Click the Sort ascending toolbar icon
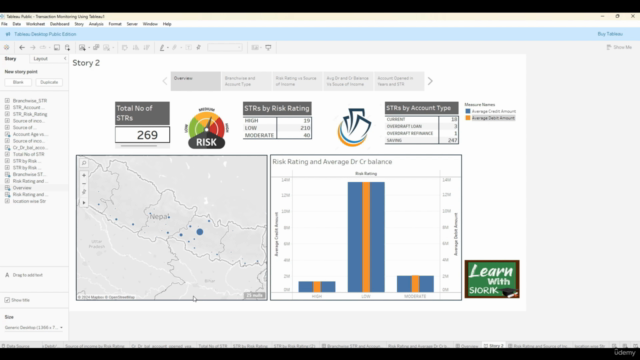Screen dimensions: 640x360 point(136,47)
